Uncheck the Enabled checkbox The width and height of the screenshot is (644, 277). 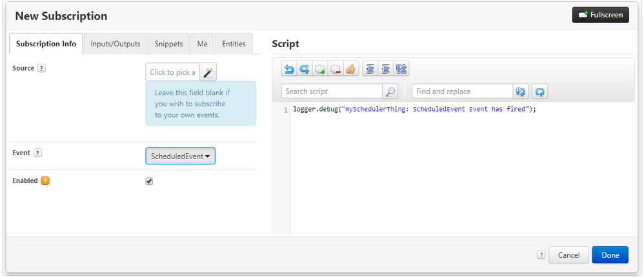[149, 181]
